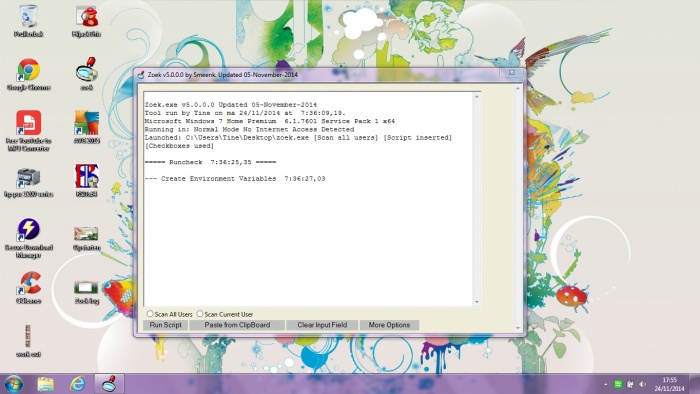Image resolution: width=700 pixels, height=394 pixels.
Task: Click the Run Script button
Action: click(166, 325)
